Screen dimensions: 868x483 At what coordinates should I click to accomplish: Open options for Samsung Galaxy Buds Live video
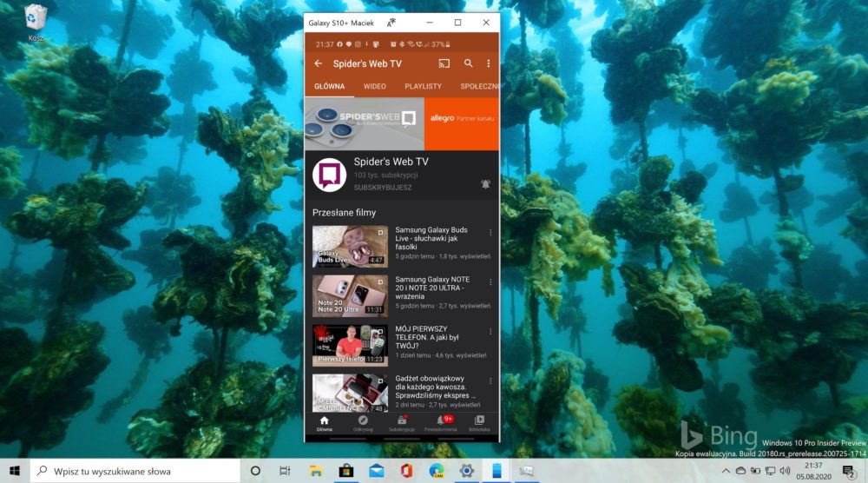(490, 233)
